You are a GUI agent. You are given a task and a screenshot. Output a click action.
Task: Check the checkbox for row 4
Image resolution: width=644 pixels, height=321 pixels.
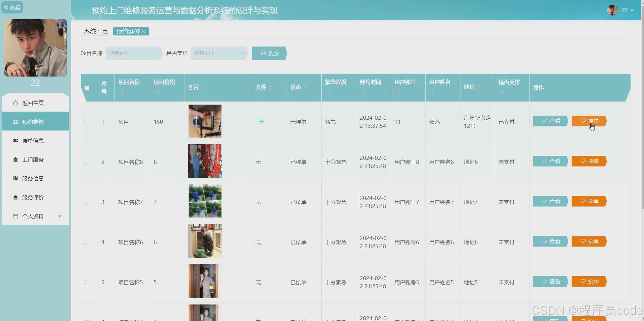pos(87,242)
